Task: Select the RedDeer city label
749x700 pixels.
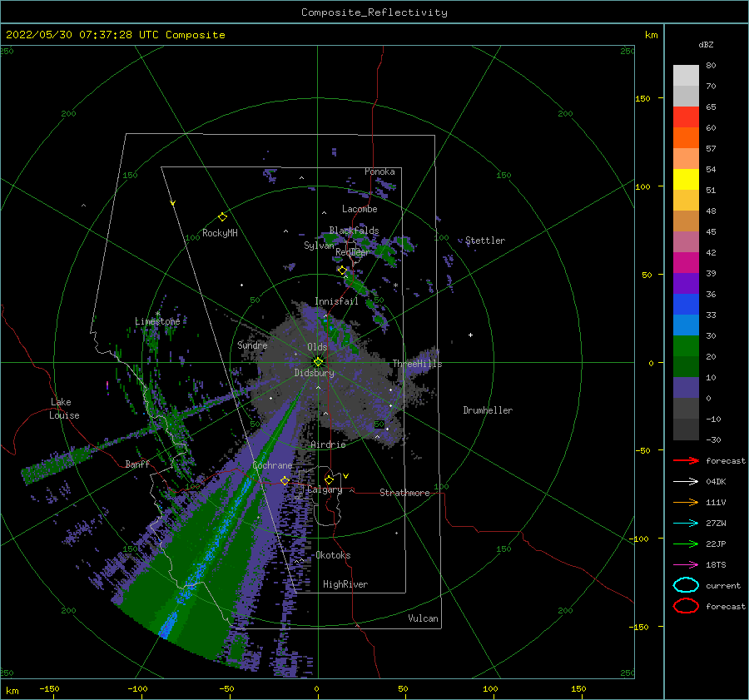Action: point(353,252)
